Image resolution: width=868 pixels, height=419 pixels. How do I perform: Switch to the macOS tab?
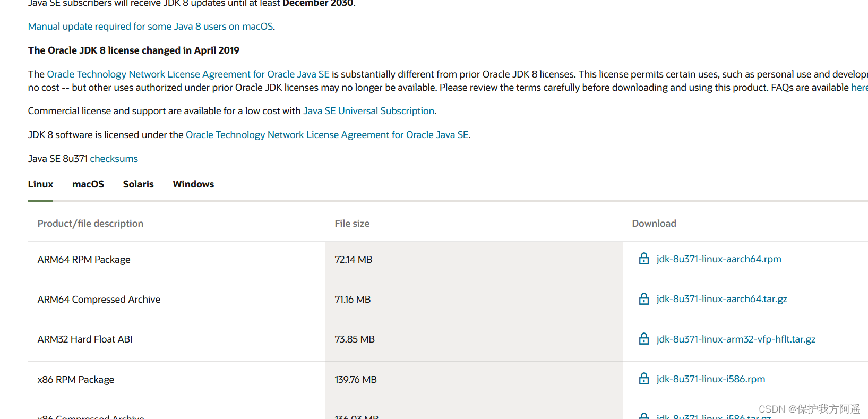88,184
